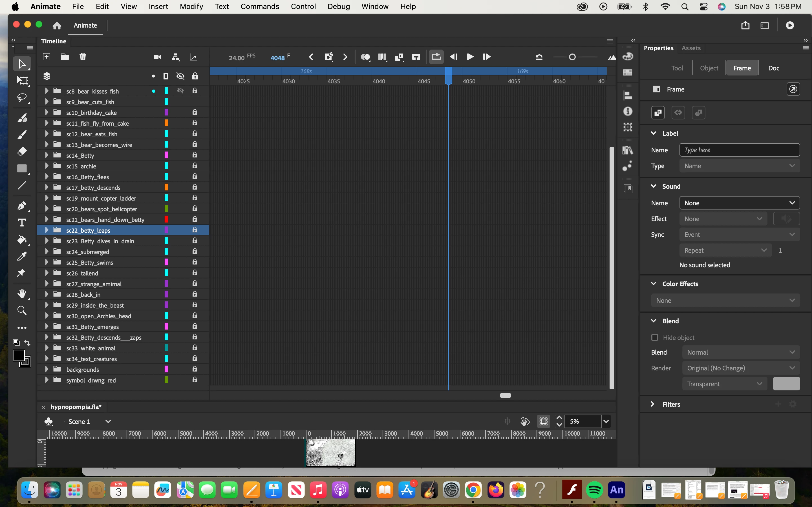Select the Paint Bucket tool
This screenshot has width=812, height=507.
click(x=22, y=240)
